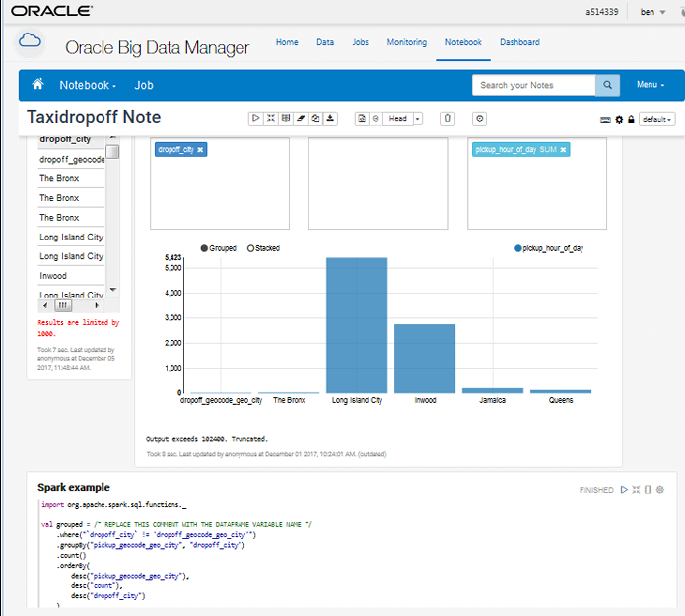Click the pickup_hour_of_day SUM aggregation pill
Viewport: 685px width, 616px height.
click(520, 150)
